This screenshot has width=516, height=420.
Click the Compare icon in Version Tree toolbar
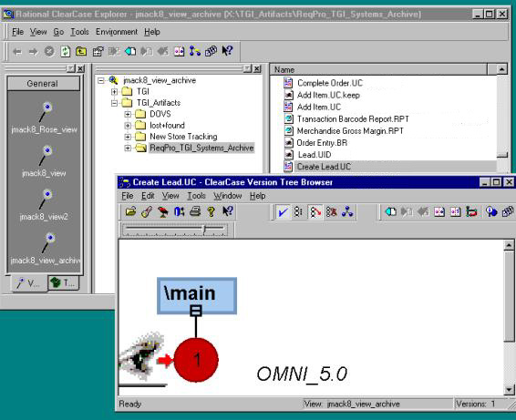[439, 211]
